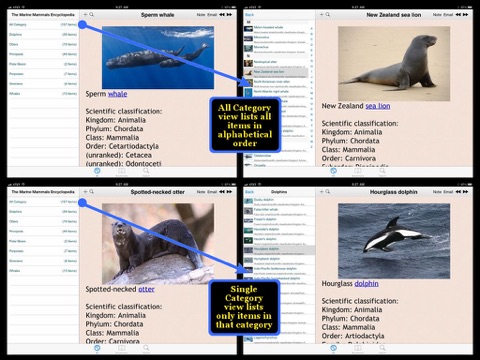Open search tab icon below Hourglass dolphin page
Viewport: 480px width, 360px height.
[x=382, y=349]
